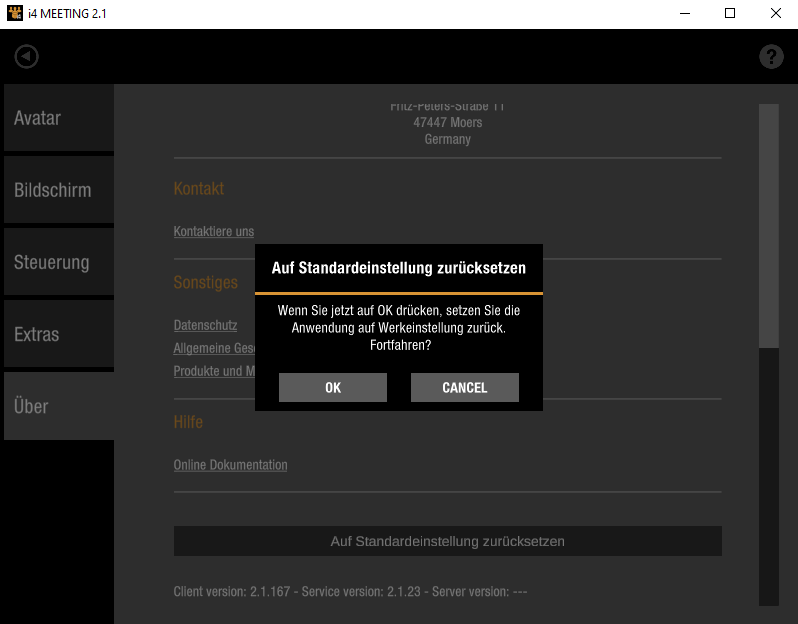Click the back arrow icon
The image size is (798, 624).
pos(27,56)
